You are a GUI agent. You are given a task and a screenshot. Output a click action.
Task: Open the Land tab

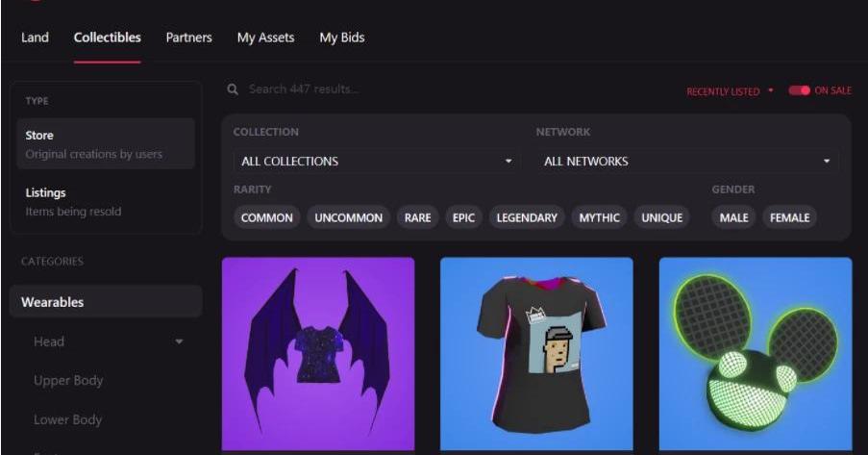pyautogui.click(x=35, y=38)
